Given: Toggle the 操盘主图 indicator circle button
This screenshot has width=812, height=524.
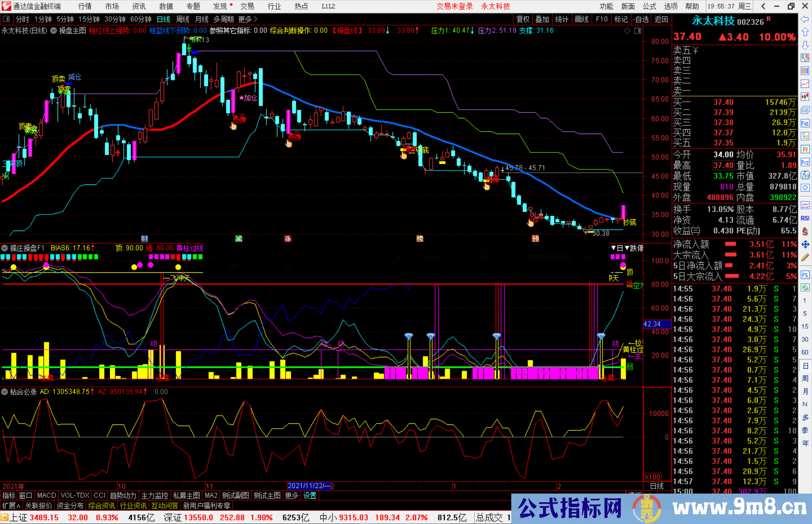Looking at the screenshot, I should 53,30.
